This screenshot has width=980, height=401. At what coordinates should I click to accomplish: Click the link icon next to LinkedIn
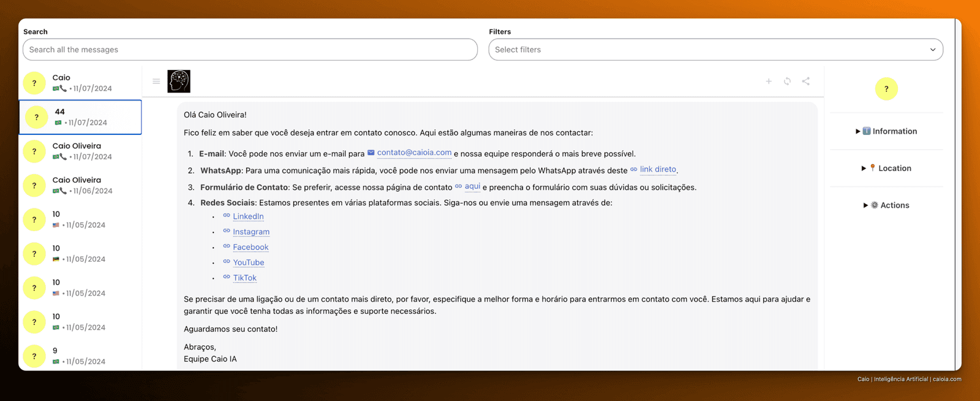[227, 215]
